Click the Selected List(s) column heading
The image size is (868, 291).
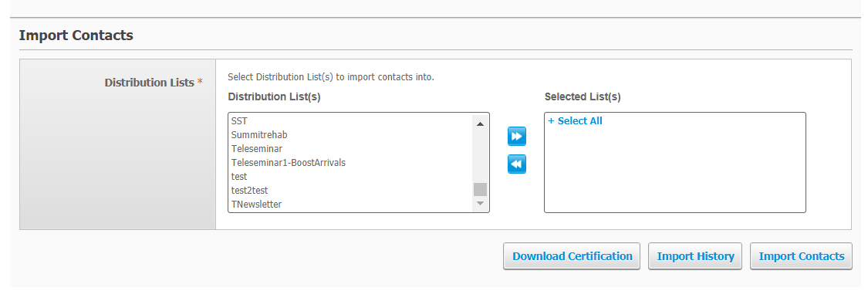[x=583, y=97]
